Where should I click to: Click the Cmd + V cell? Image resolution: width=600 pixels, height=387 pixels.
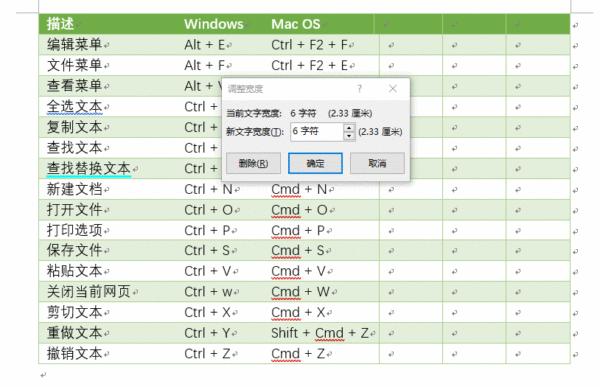(x=298, y=271)
